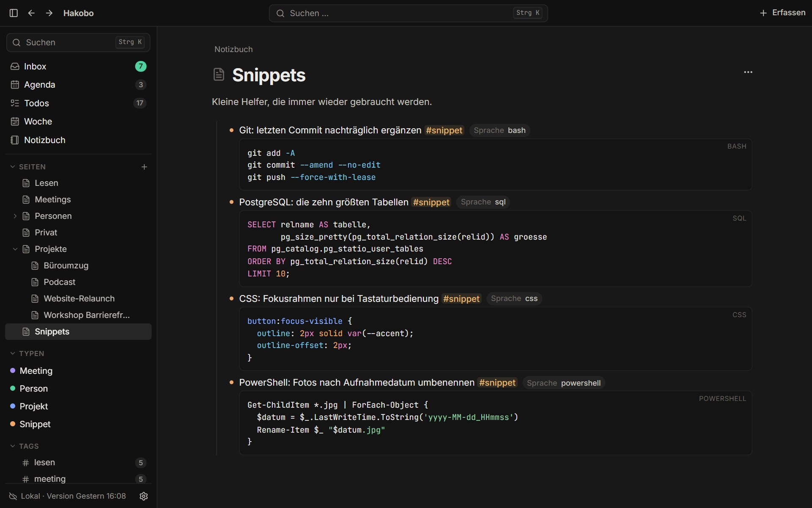Open the lesen tag
Viewport: 812px width, 508px height.
78,463
